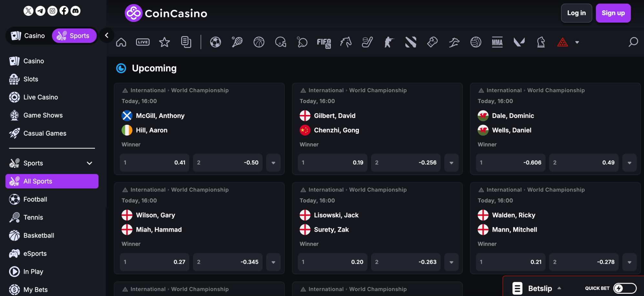Image resolution: width=644 pixels, height=296 pixels.
Task: Click the Discord icon in the header
Action: (x=76, y=11)
